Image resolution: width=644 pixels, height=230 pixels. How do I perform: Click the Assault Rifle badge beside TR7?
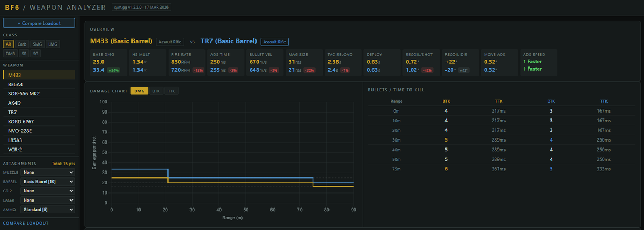pos(274,41)
